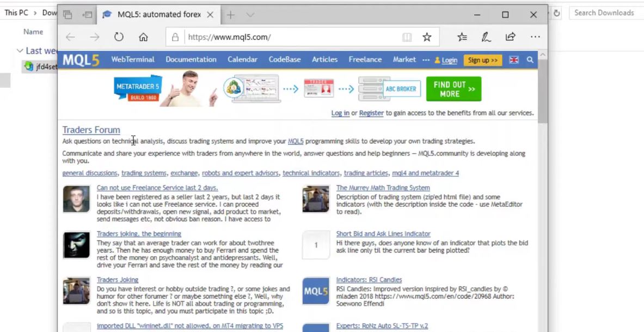644x332 pixels.
Task: Click the yellow Sign up button
Action: (482, 60)
